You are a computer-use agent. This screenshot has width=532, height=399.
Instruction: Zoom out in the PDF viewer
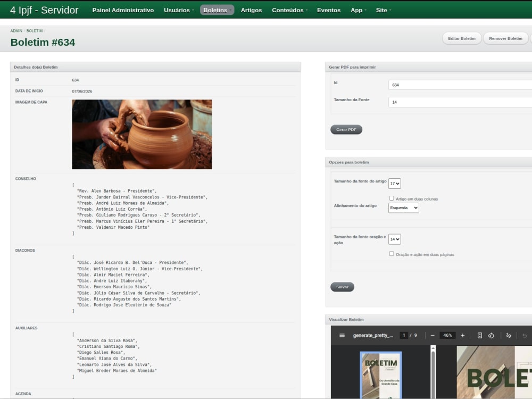tap(433, 335)
